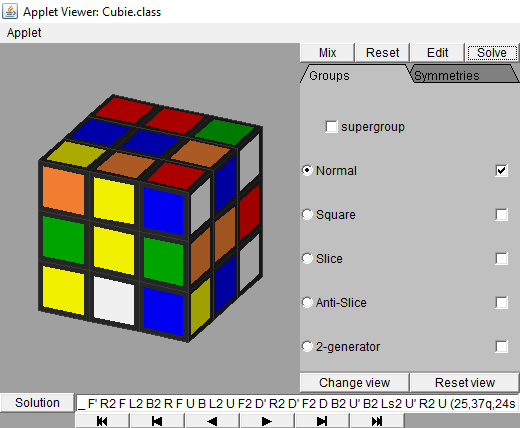
Task: Enable the supergroup checkbox
Action: (331, 127)
